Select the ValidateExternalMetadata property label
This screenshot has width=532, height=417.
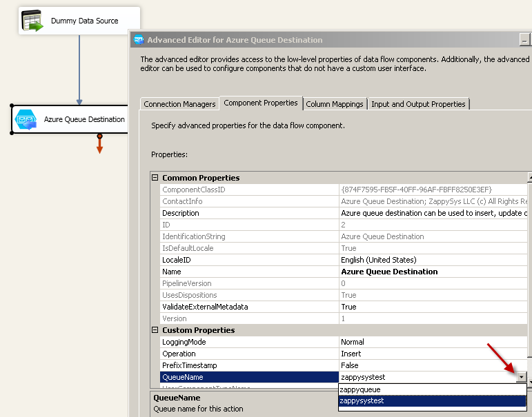click(205, 307)
